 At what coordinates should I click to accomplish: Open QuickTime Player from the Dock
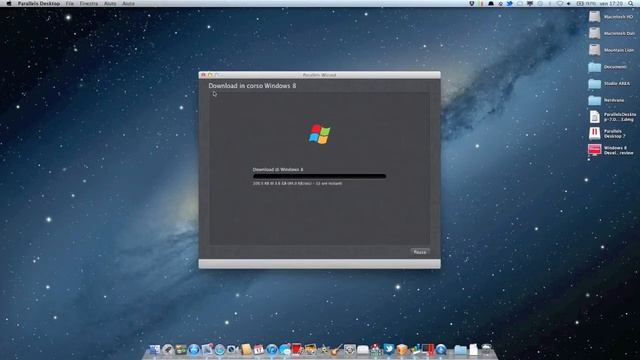point(441,349)
